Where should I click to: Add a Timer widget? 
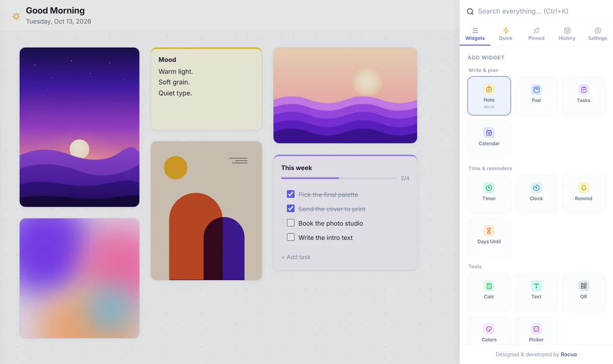(x=489, y=194)
